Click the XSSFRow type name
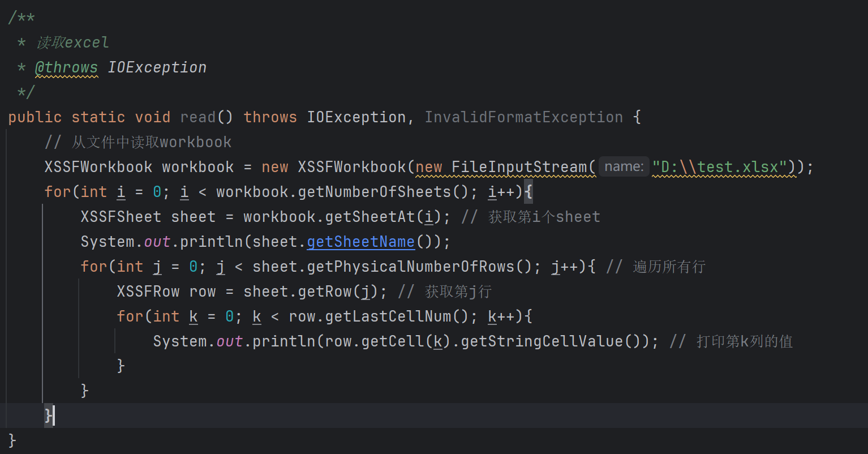This screenshot has width=868, height=454. coord(148,292)
